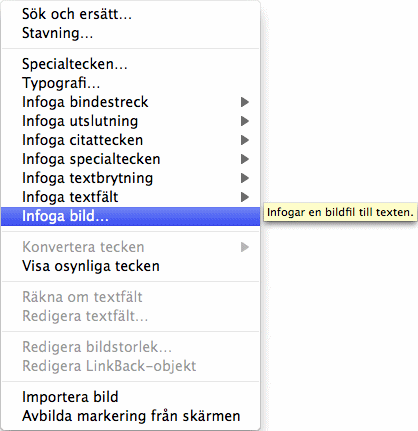
Task: Select Importera bild menu entry
Action: (x=130, y=397)
